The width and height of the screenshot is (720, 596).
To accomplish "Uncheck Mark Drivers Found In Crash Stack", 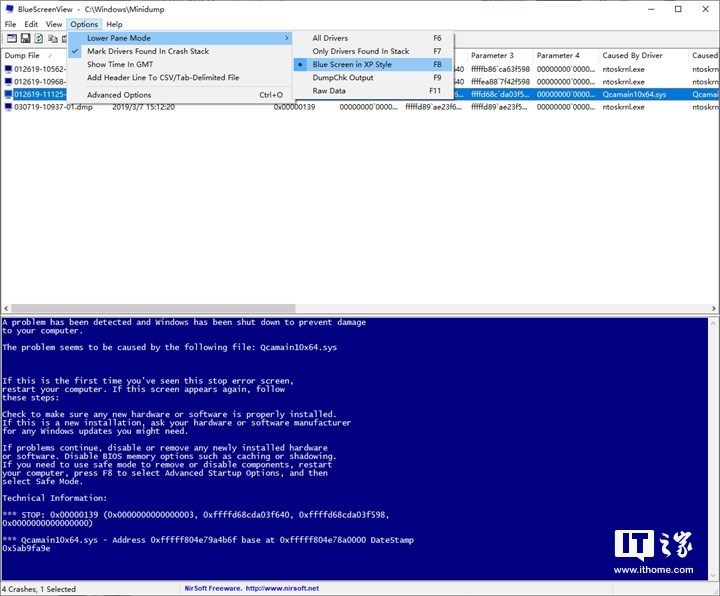I will tap(147, 51).
